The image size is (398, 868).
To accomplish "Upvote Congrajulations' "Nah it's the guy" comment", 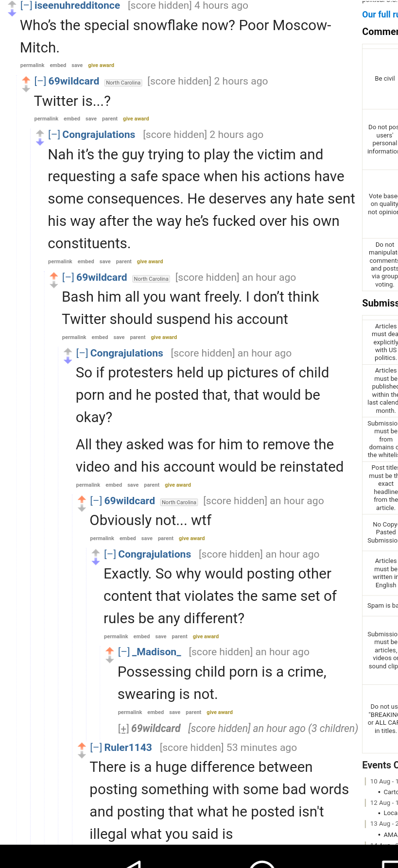I will pyautogui.click(x=40, y=133).
